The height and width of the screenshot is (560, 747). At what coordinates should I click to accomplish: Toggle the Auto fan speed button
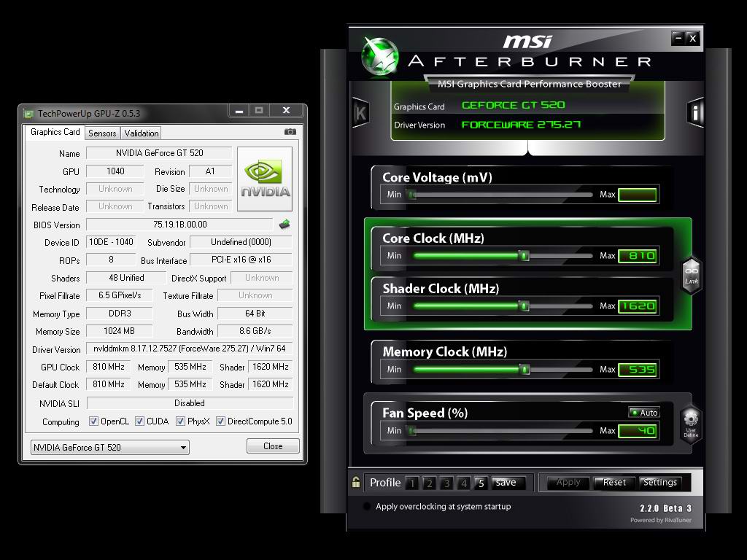pos(644,413)
